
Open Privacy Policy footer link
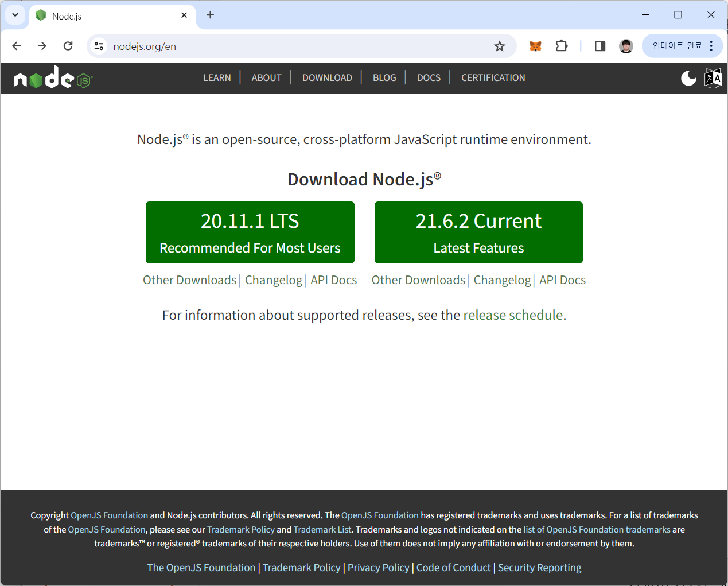click(379, 568)
